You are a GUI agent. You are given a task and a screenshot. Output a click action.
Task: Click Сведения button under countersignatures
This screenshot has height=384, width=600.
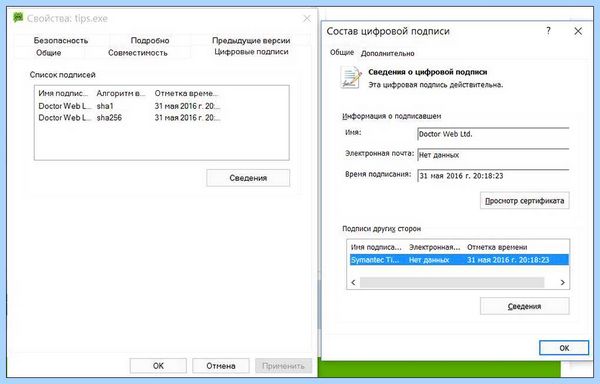(525, 306)
